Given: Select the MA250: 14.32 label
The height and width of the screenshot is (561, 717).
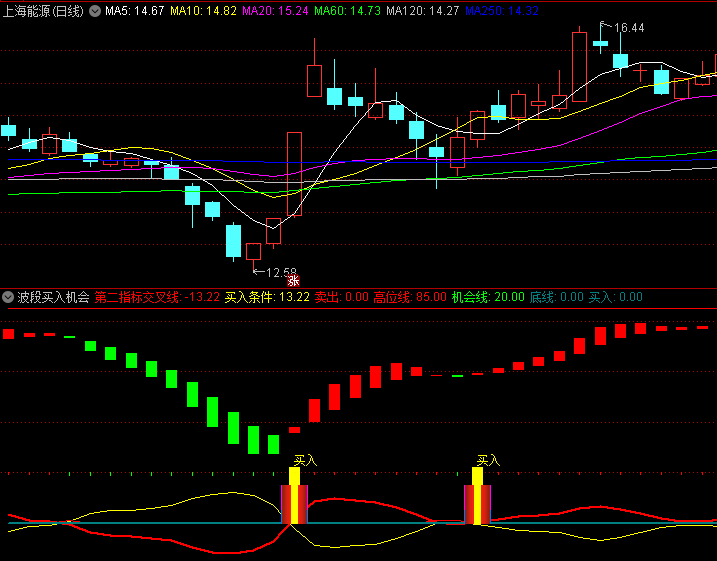Looking at the screenshot, I should coord(502,11).
